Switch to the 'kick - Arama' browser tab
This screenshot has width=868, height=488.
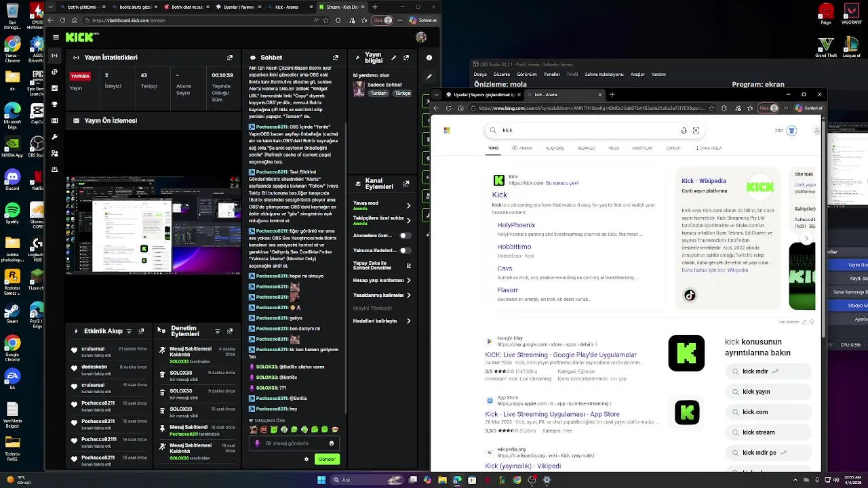[566, 95]
